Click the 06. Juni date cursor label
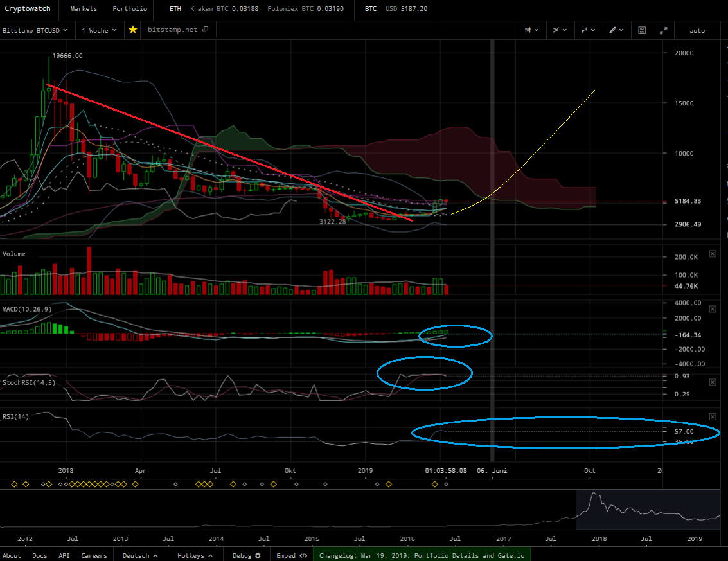This screenshot has height=561, width=728. pos(492,470)
